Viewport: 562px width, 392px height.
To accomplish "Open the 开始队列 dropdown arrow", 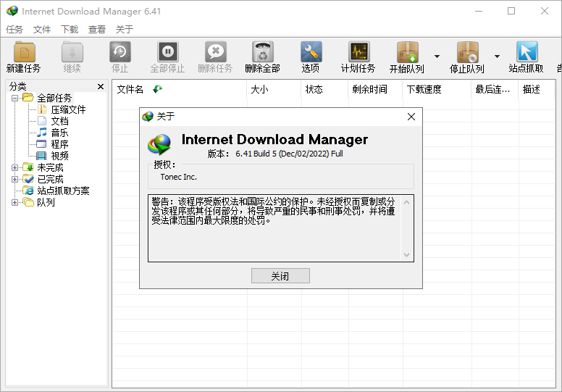I will point(437,57).
